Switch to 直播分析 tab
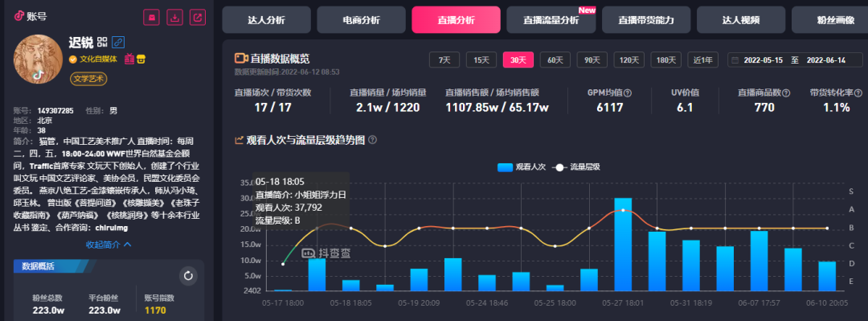Image resolution: width=868 pixels, height=321 pixels. pyautogui.click(x=457, y=20)
